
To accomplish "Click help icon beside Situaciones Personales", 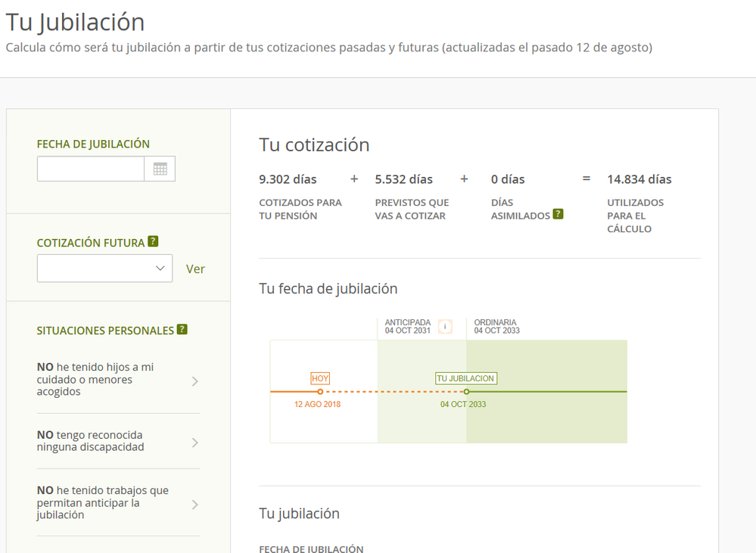I will pos(182,330).
